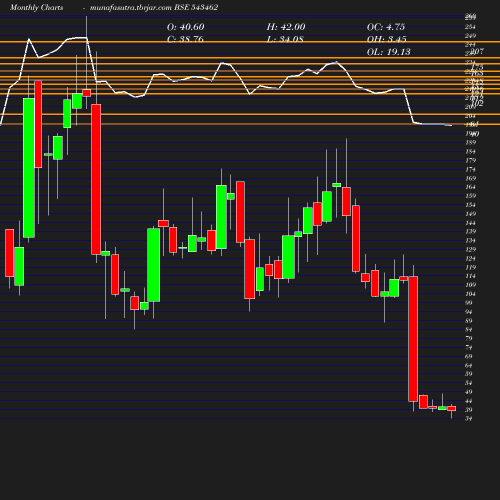Click the 44 price axis label

pos(469,401)
